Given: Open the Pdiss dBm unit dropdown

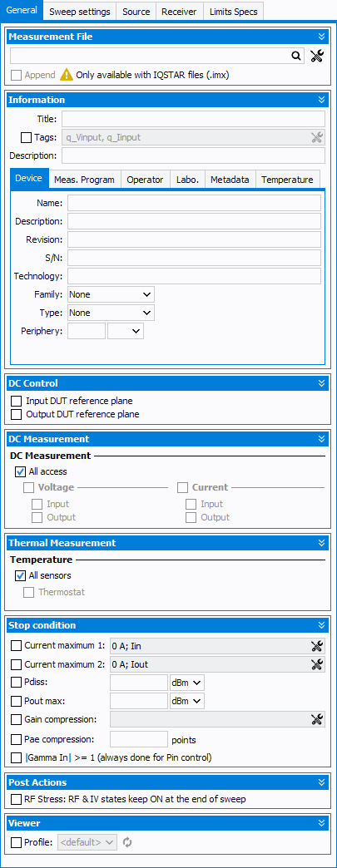Looking at the screenshot, I should (187, 683).
